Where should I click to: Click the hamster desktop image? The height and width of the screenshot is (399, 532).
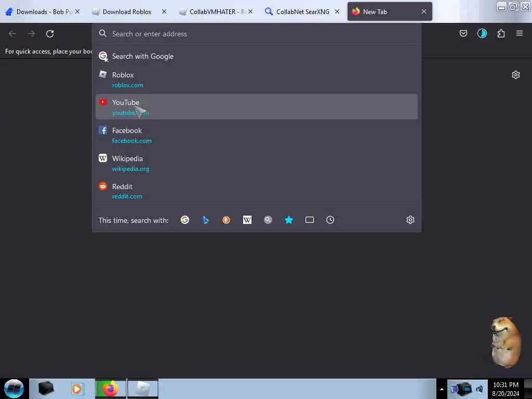tap(505, 342)
